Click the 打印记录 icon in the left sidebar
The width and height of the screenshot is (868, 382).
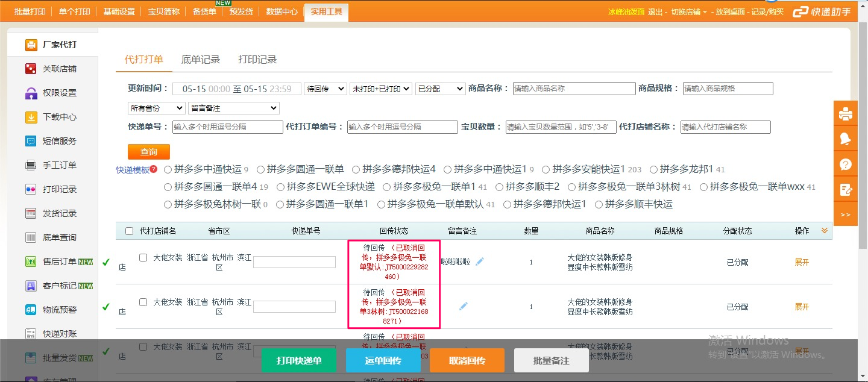31,189
